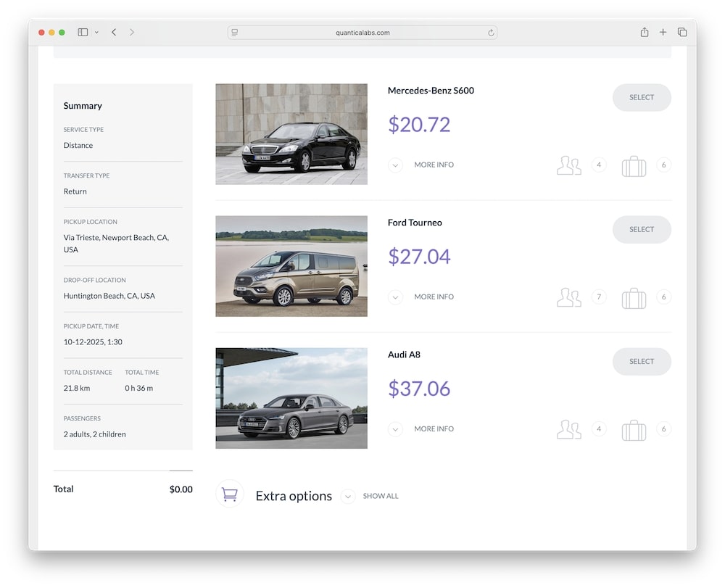Click the Ford Tourneo passenger count 7 badge

599,297
